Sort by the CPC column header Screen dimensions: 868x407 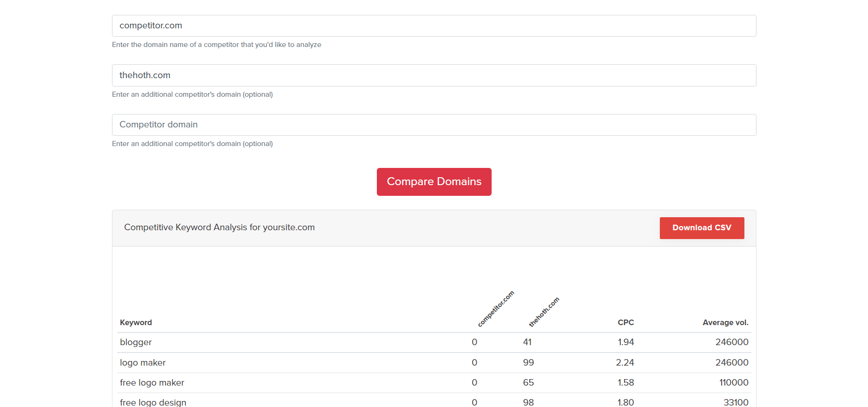[625, 322]
